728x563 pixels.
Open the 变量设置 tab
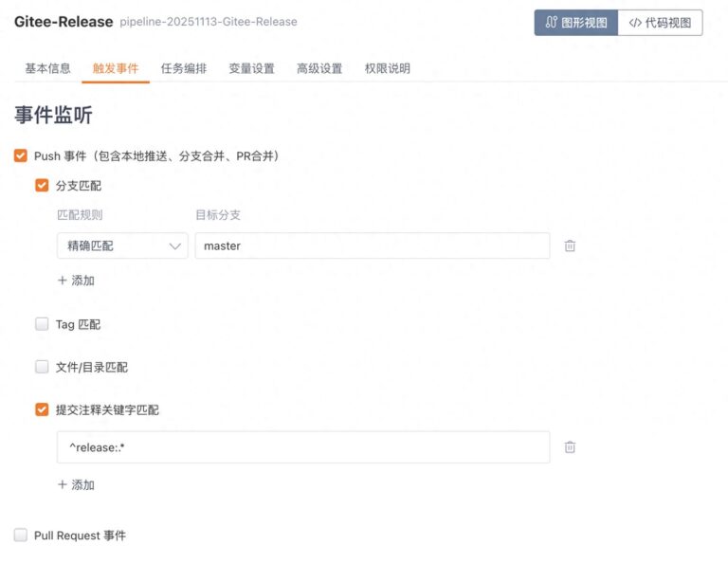(x=251, y=68)
